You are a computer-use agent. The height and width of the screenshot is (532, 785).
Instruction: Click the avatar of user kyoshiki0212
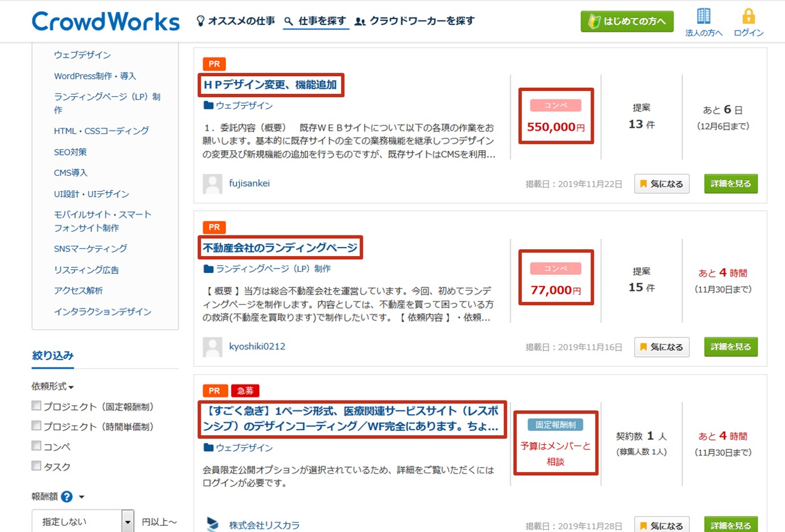[213, 347]
